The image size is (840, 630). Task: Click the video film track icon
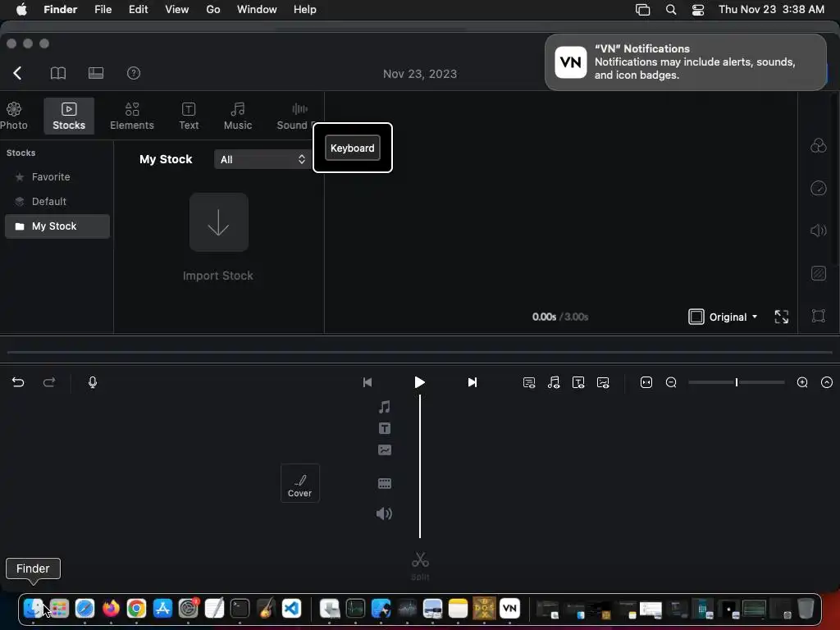tap(384, 483)
